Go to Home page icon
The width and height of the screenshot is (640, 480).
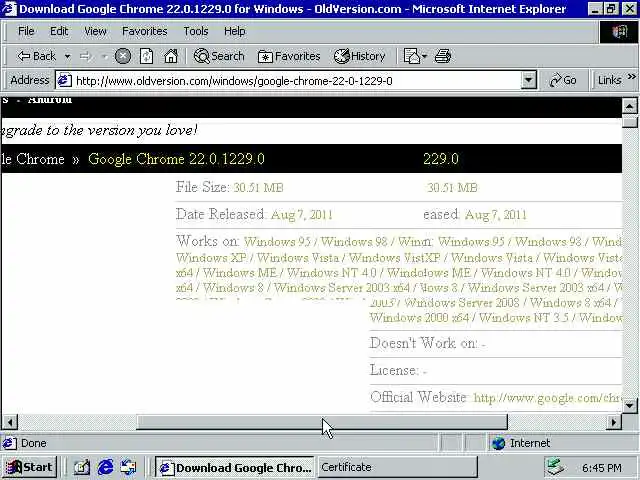tap(171, 56)
